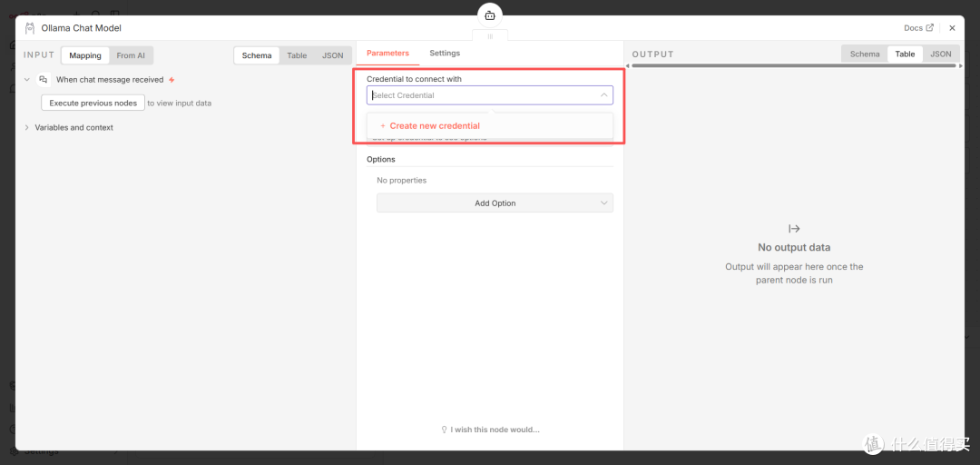Viewport: 980px width, 465px height.
Task: Click the chat trigger icon
Action: [x=44, y=80]
